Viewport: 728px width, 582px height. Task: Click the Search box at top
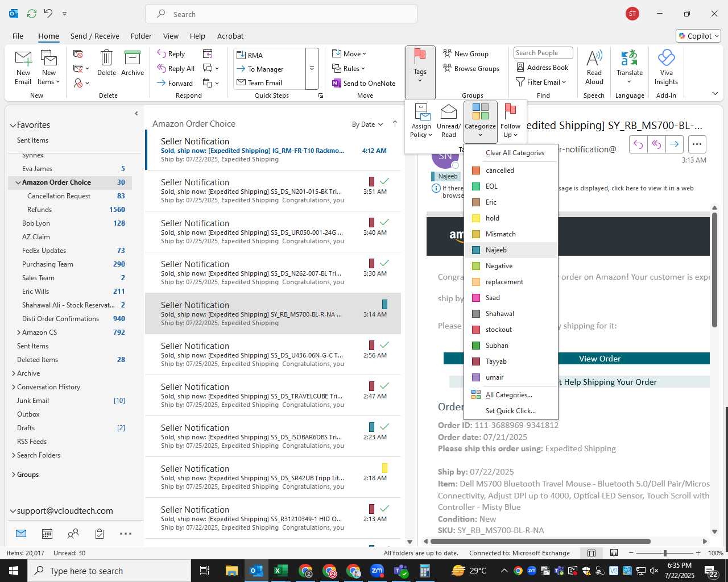(x=281, y=14)
